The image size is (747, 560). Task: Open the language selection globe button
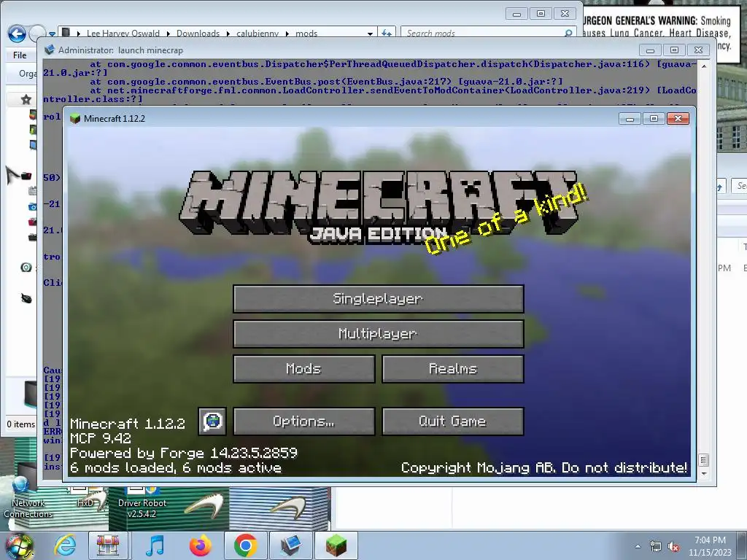coord(212,421)
